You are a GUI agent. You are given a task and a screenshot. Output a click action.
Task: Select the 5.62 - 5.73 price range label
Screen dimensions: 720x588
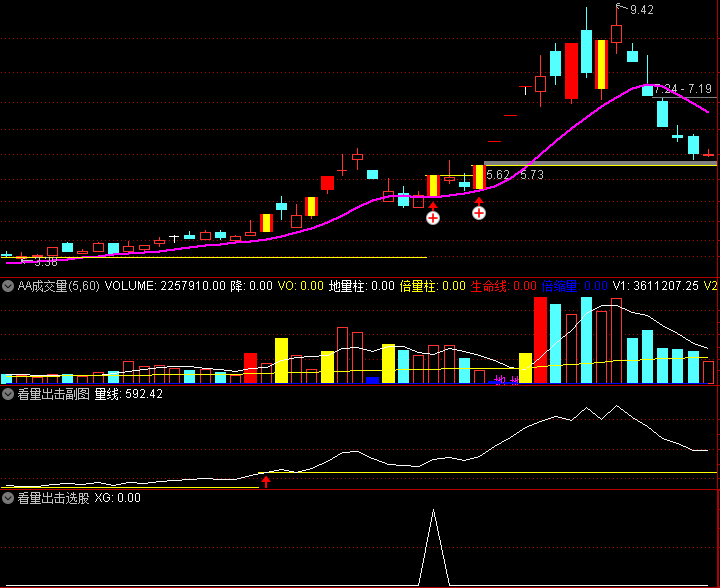(515, 175)
